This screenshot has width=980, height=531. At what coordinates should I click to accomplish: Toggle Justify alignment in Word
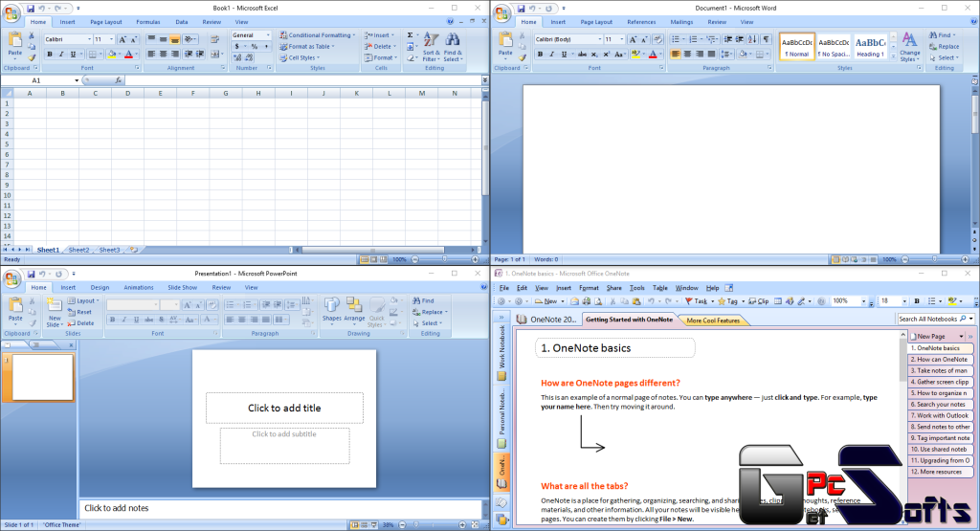[711, 55]
